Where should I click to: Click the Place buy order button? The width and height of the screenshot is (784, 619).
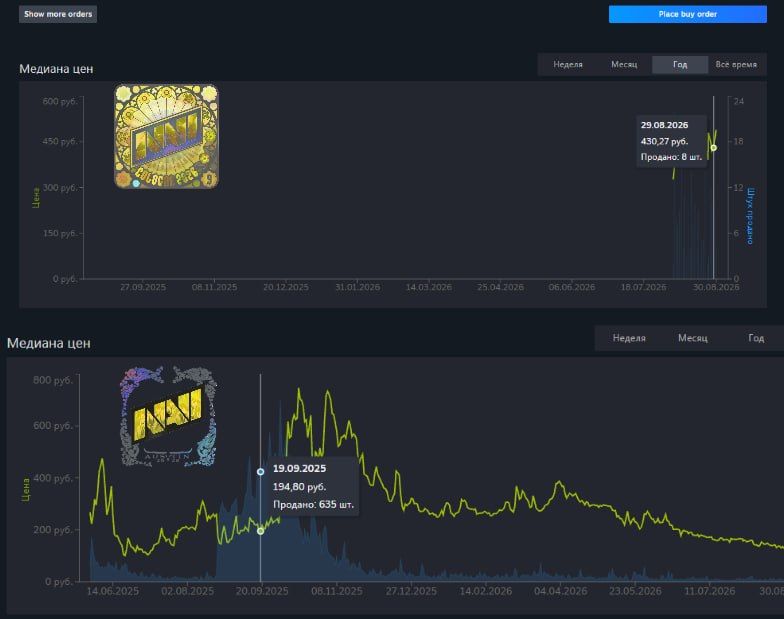[688, 14]
